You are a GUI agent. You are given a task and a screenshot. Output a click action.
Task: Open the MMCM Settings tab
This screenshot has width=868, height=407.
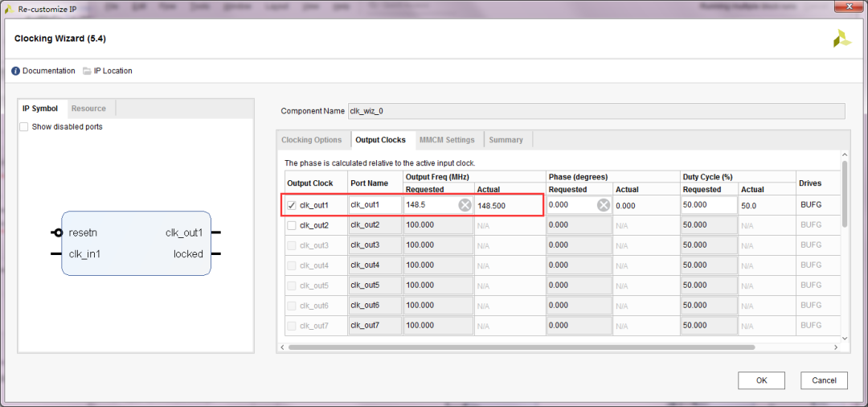446,140
